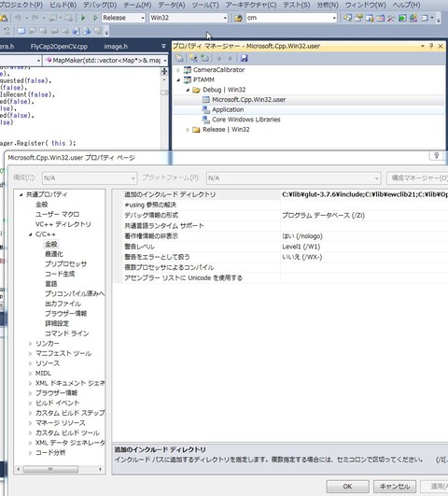The height and width of the screenshot is (496, 448).
Task: Click the property tree horizontal scrollbar
Action: pos(50,469)
